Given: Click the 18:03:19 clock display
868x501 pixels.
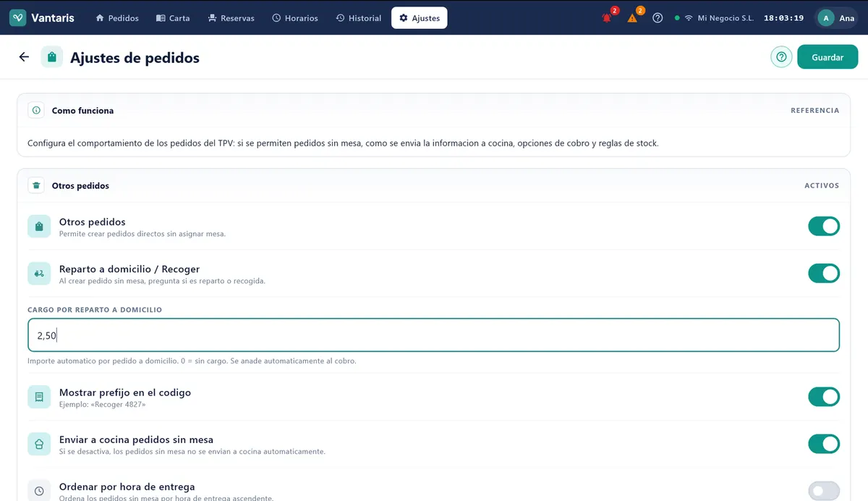Looking at the screenshot, I should (x=783, y=18).
